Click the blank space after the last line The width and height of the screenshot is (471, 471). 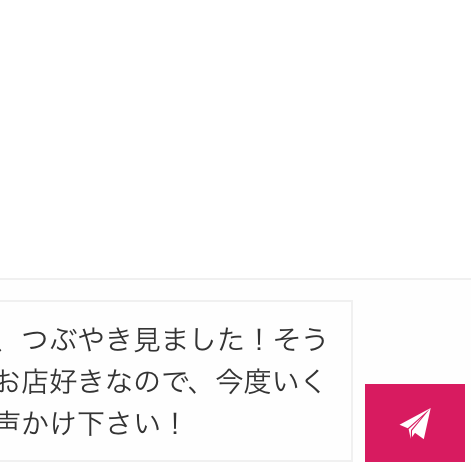[267, 423]
